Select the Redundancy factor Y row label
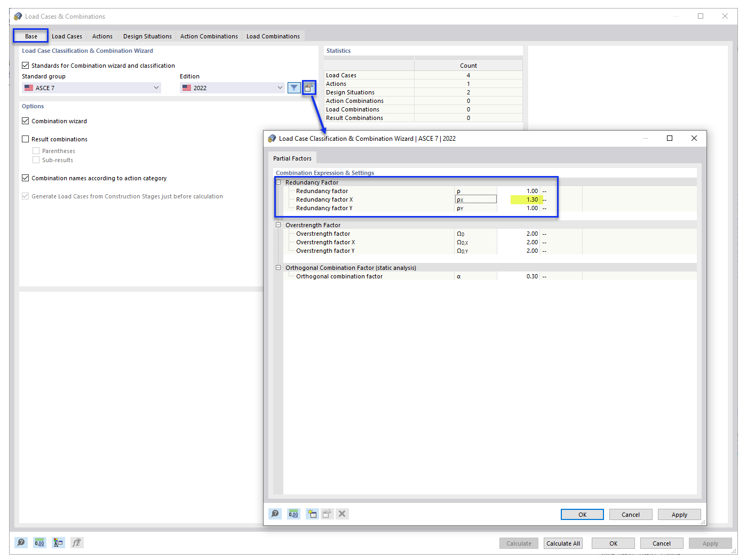 pyautogui.click(x=324, y=208)
